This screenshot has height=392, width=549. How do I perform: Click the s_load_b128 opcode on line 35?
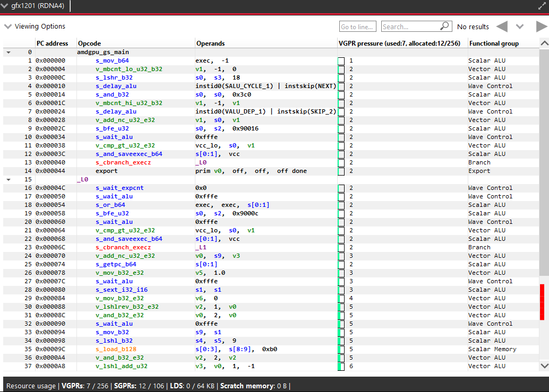(116, 349)
